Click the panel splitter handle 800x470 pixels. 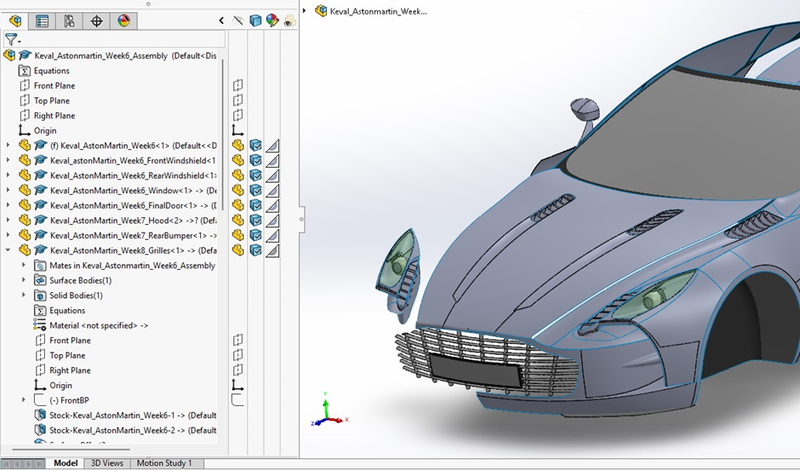pos(302,219)
